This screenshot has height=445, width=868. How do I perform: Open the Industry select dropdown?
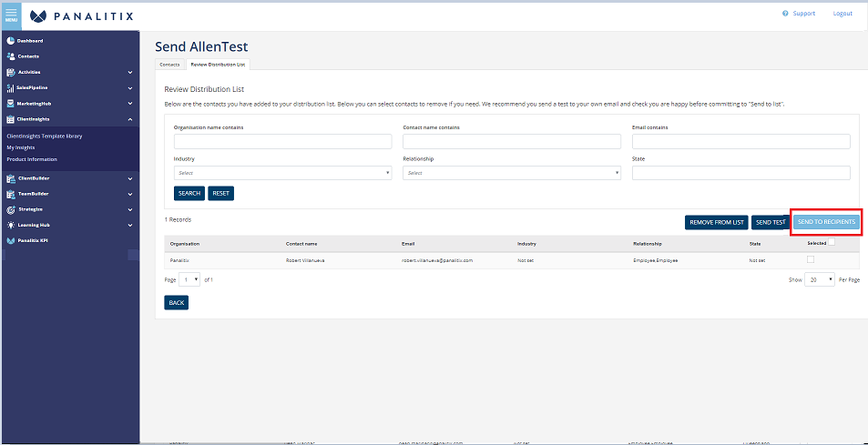(283, 173)
